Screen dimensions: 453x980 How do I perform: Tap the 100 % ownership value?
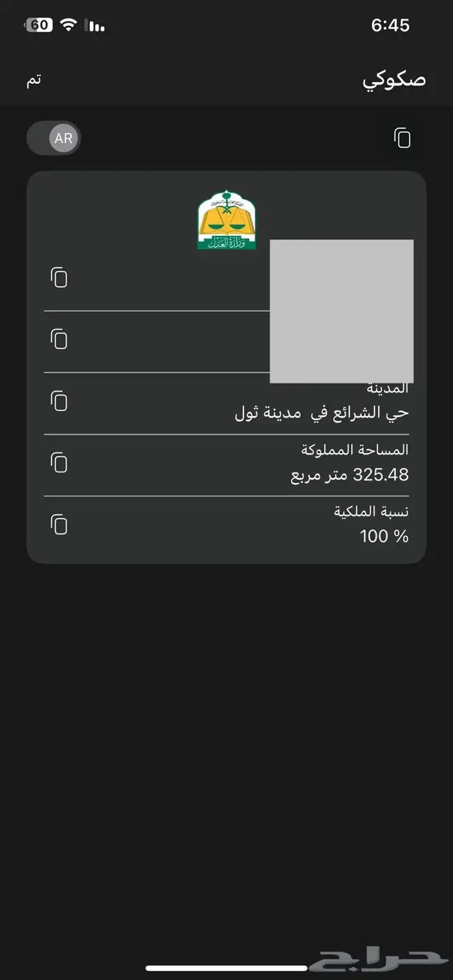tap(384, 536)
